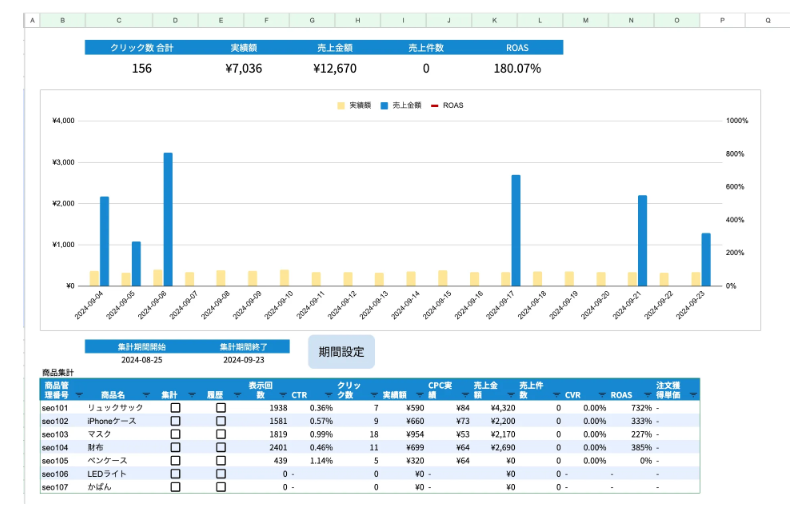Click the 集計期間終了 date cell 2024-09-23
Screen dimensions: 810x511
[244, 360]
